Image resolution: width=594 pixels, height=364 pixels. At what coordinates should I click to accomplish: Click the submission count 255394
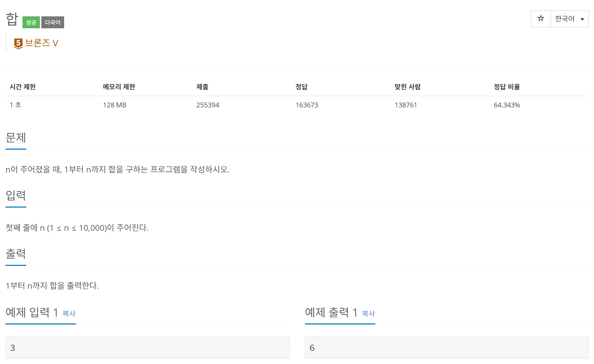pos(207,105)
